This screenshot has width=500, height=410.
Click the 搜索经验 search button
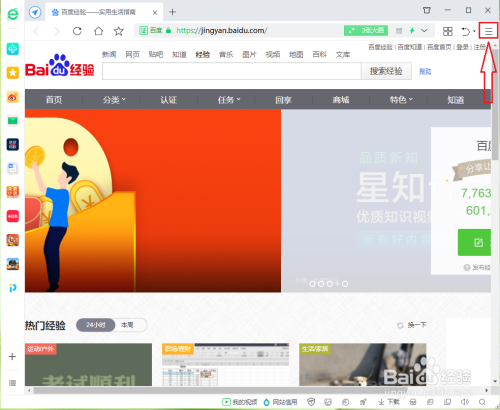click(x=386, y=71)
